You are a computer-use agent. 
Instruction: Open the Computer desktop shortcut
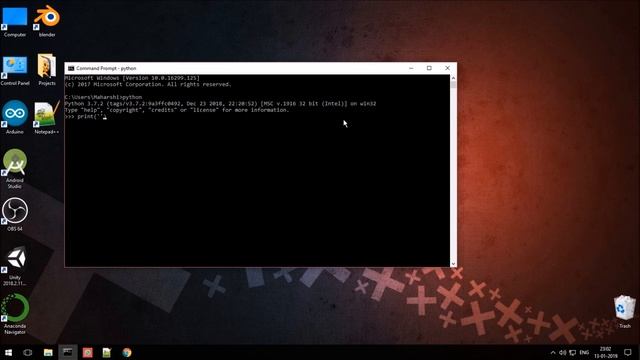pyautogui.click(x=15, y=21)
